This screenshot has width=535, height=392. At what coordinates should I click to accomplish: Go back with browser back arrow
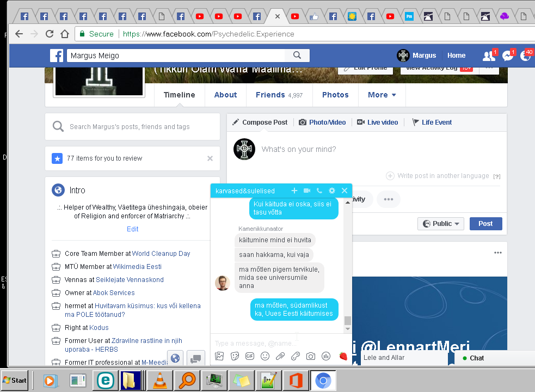pyautogui.click(x=19, y=34)
